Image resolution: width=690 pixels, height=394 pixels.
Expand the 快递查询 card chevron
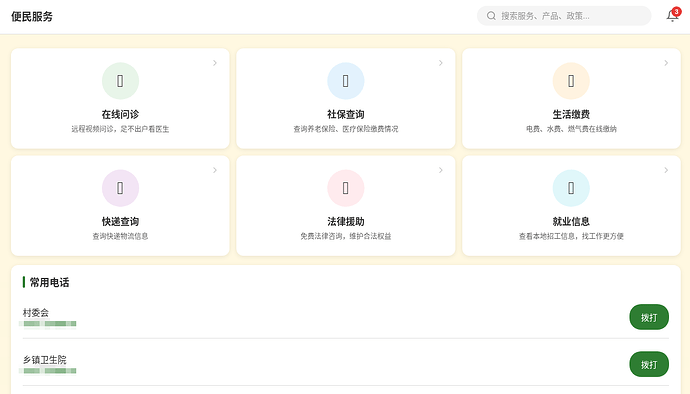[215, 170]
